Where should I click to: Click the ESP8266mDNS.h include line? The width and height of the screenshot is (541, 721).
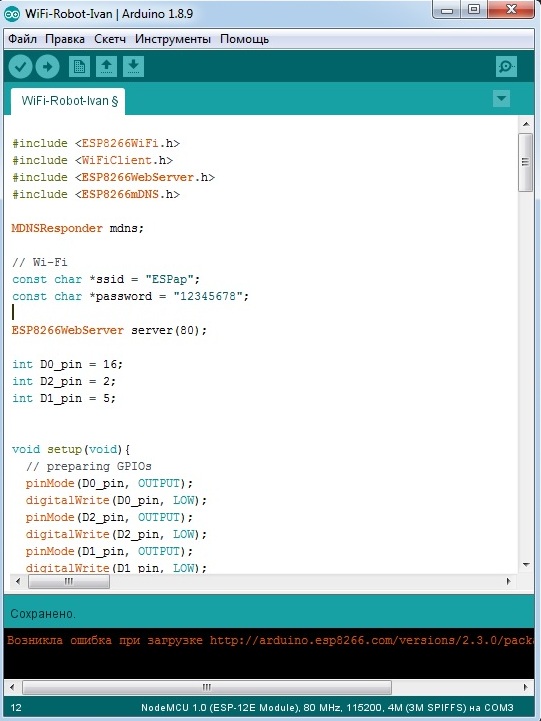click(x=96, y=195)
